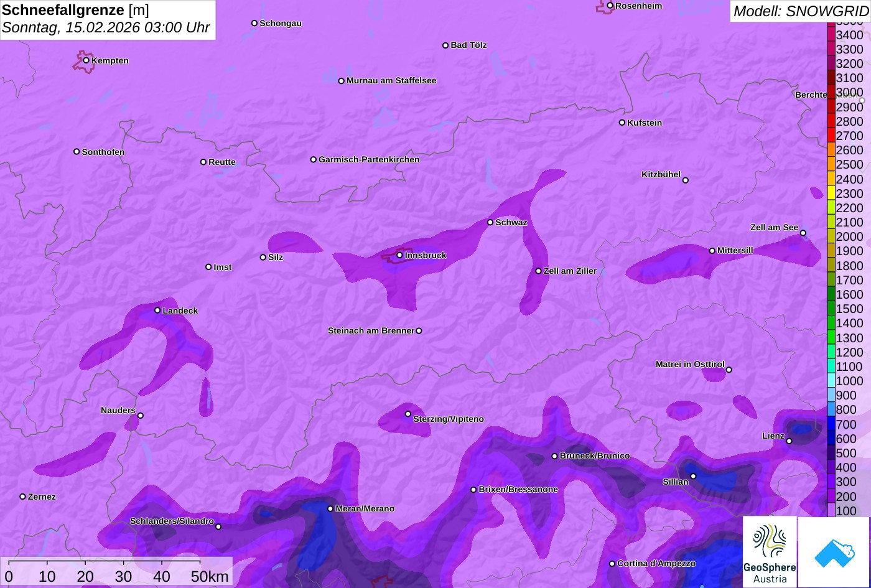Pick the 1500 green legend color

(x=831, y=309)
